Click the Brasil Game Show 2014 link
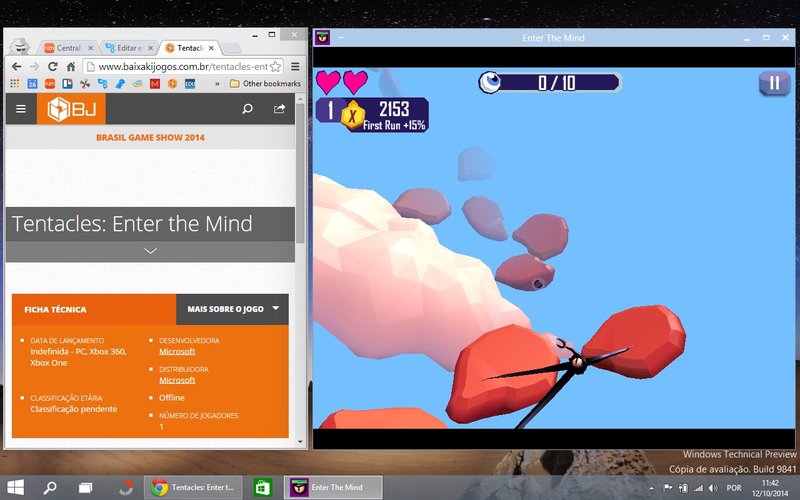This screenshot has width=800, height=500. (151, 137)
